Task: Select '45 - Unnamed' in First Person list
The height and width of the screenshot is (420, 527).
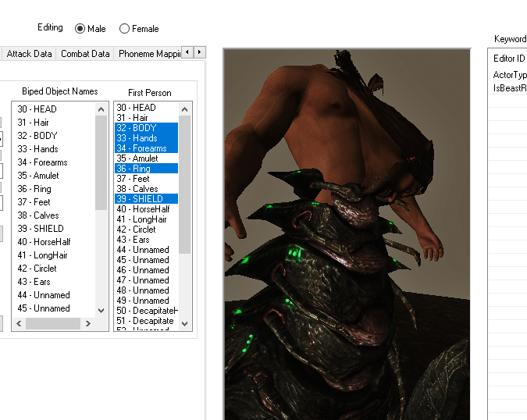Action: (147, 260)
